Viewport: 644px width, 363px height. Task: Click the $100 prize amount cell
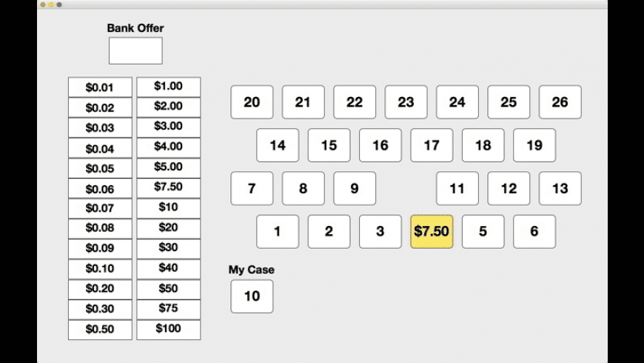[x=169, y=329]
